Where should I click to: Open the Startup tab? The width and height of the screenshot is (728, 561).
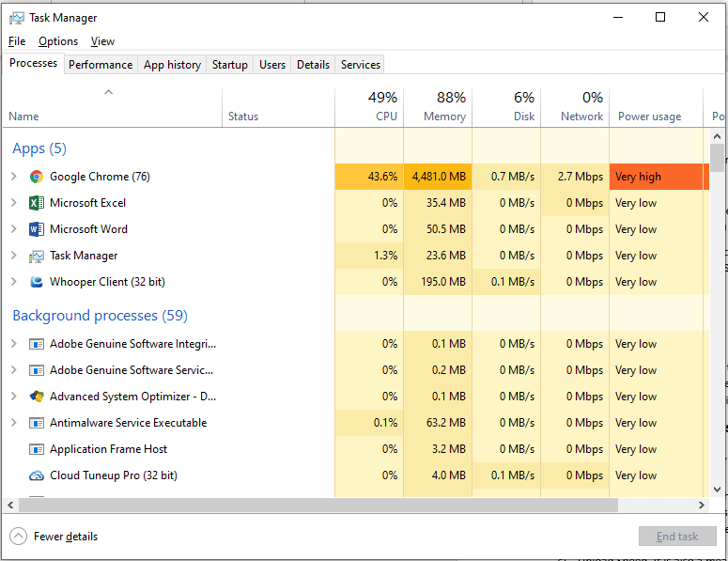click(x=230, y=65)
